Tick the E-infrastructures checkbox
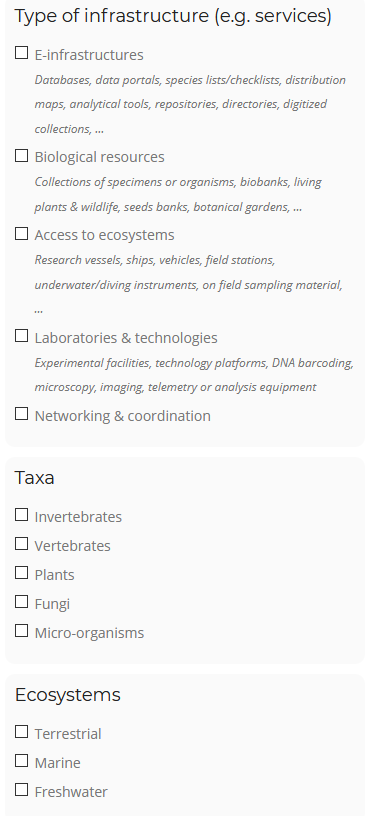379x816 pixels. point(21,53)
